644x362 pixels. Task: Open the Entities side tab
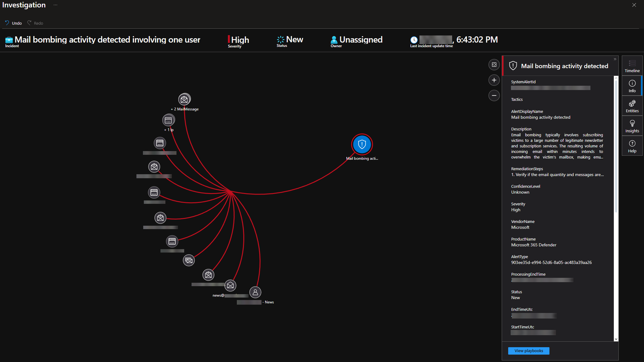tap(632, 106)
